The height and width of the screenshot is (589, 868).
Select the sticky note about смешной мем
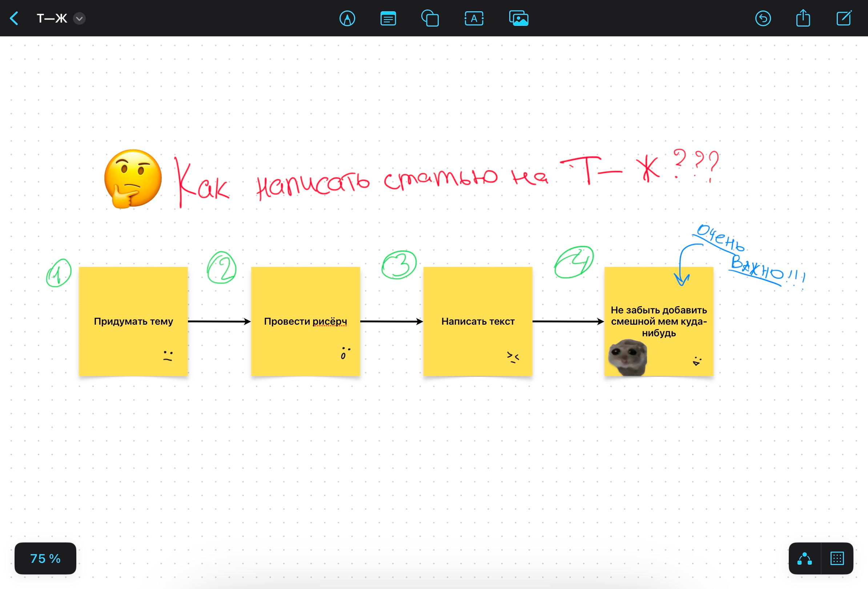click(x=659, y=321)
